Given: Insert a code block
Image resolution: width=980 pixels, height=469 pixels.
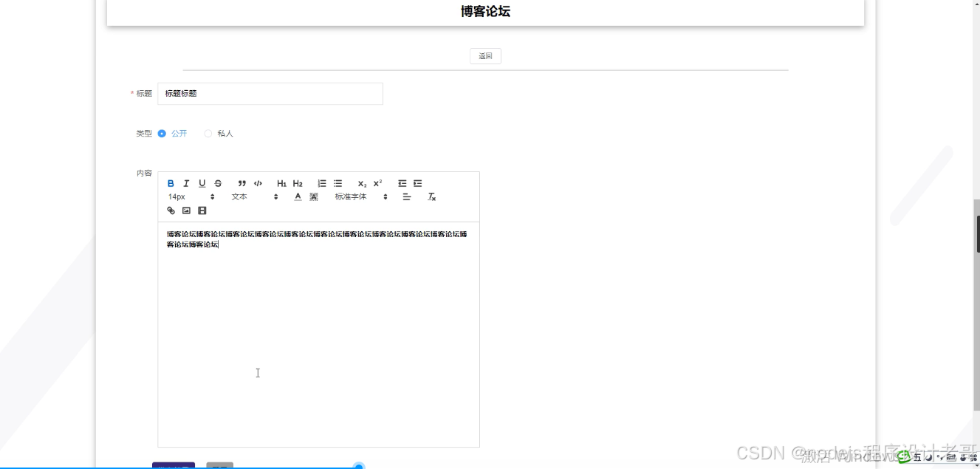Looking at the screenshot, I should point(258,183).
